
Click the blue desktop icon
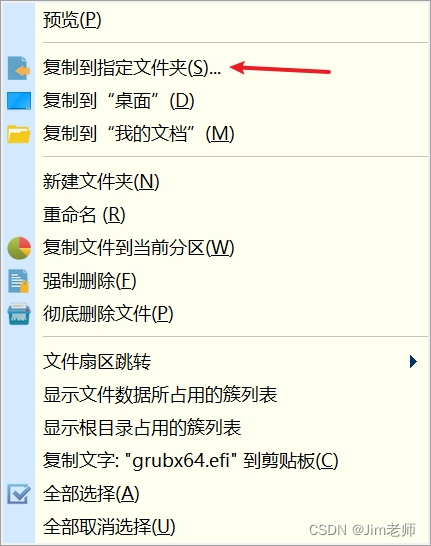click(19, 101)
